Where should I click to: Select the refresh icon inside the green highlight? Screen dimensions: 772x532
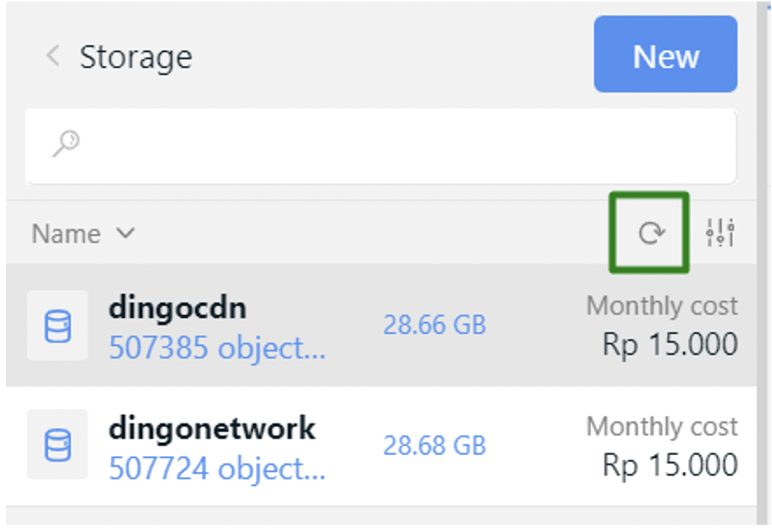tap(650, 233)
